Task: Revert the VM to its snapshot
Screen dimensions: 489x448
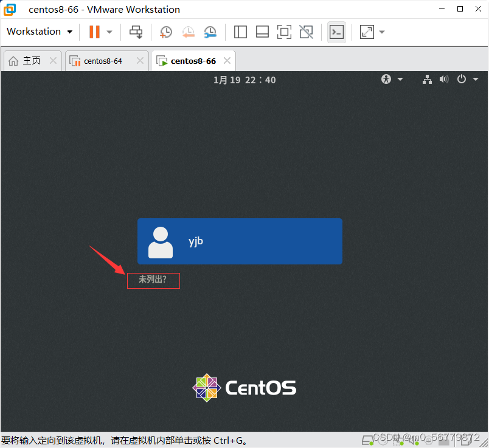Action: pos(188,32)
